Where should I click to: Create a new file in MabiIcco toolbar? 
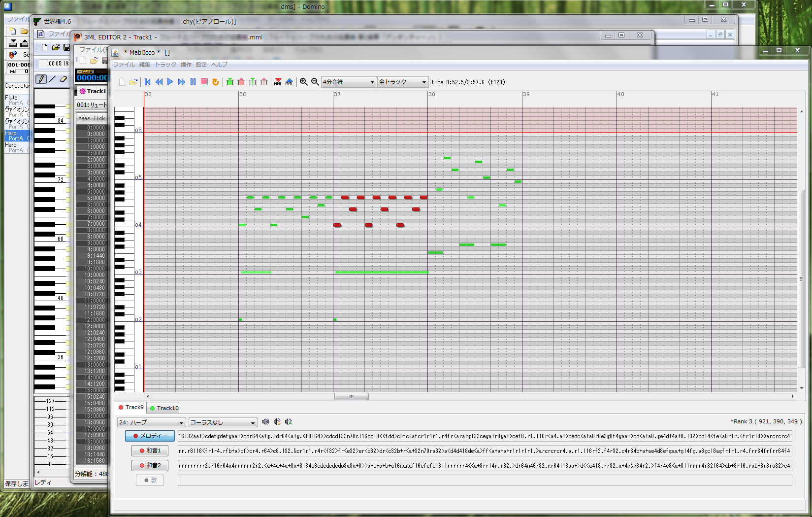122,82
